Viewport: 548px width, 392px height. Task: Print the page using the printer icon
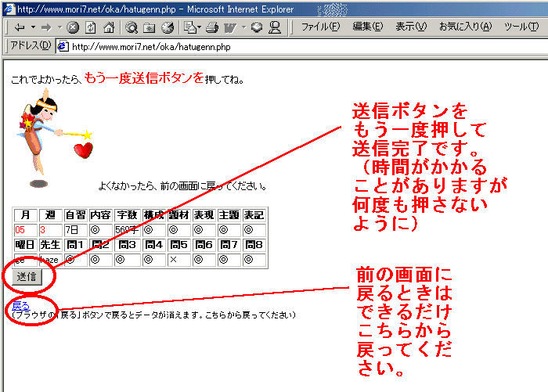(x=211, y=27)
